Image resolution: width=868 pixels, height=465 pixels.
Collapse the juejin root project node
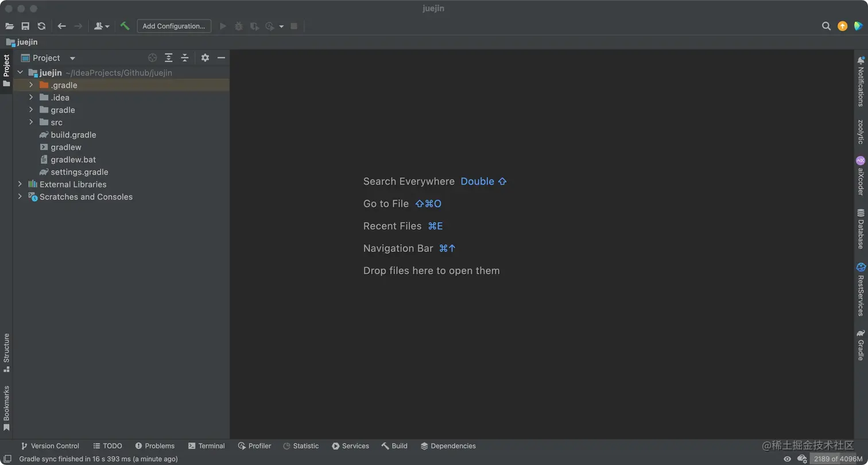tap(20, 73)
